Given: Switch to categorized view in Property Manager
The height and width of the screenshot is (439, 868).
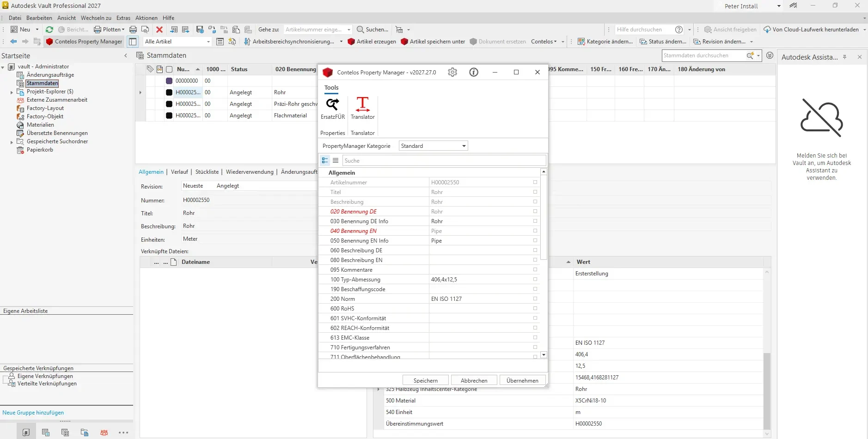Looking at the screenshot, I should [x=325, y=160].
